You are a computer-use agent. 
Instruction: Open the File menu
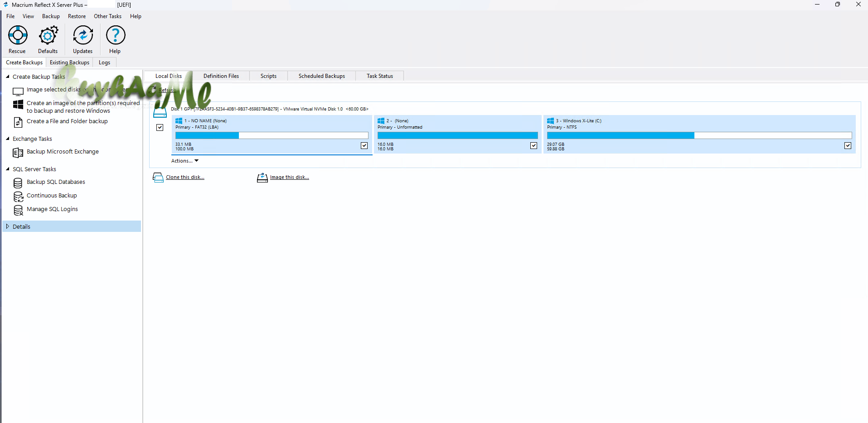click(10, 16)
